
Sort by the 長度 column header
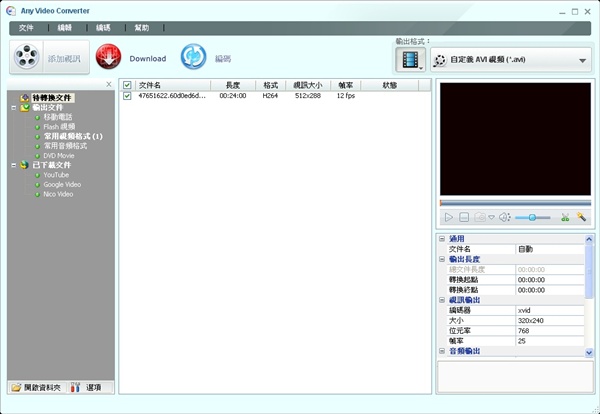point(233,85)
